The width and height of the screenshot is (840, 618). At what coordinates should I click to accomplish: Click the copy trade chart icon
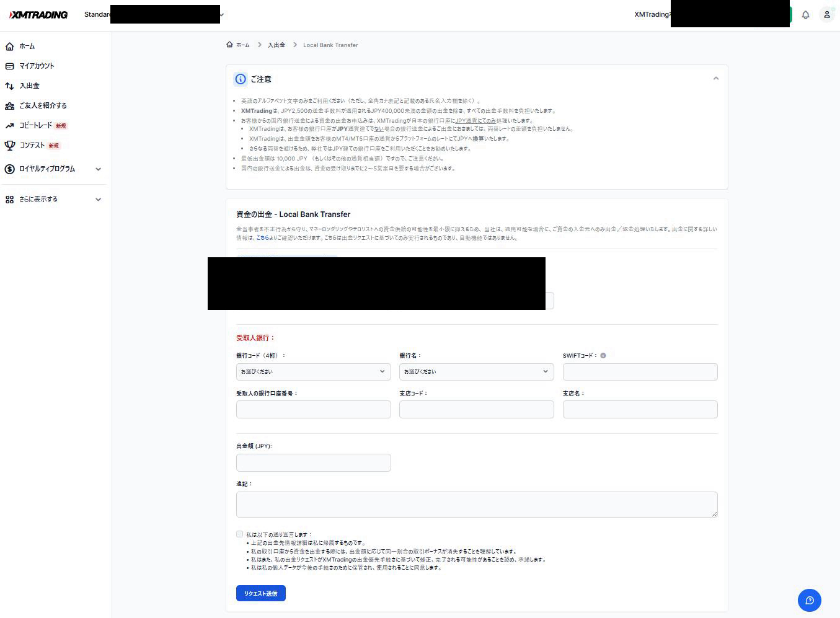tap(9, 125)
